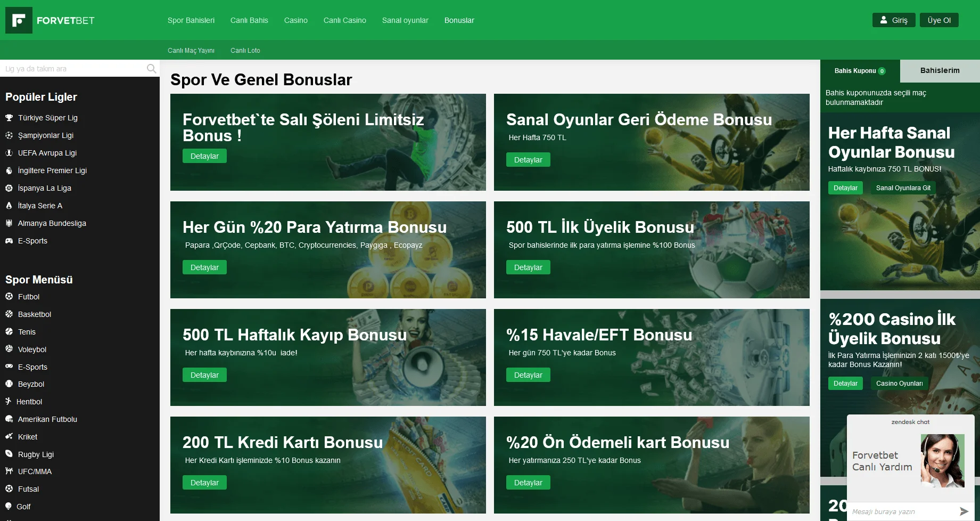
Task: Click the Amerikan Futbolu icon
Action: 9,419
